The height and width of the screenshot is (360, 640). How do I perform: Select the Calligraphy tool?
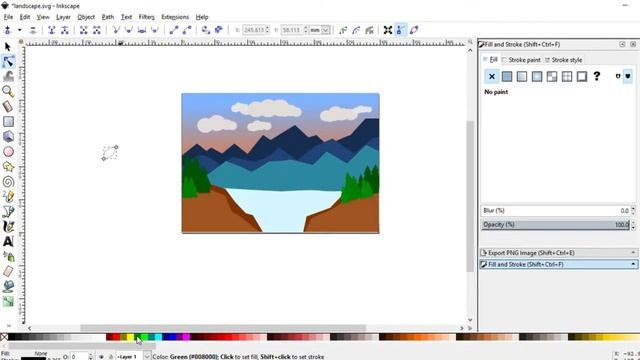[8, 226]
